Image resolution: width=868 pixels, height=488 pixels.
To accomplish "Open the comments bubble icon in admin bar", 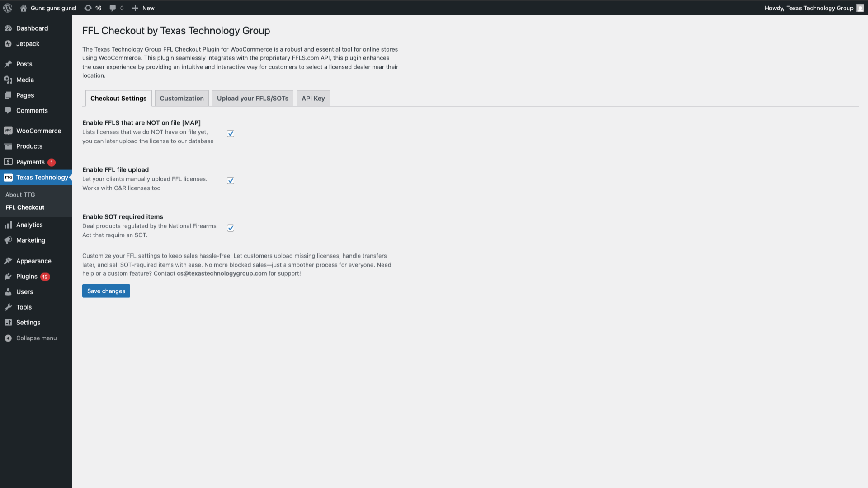I will [x=113, y=8].
